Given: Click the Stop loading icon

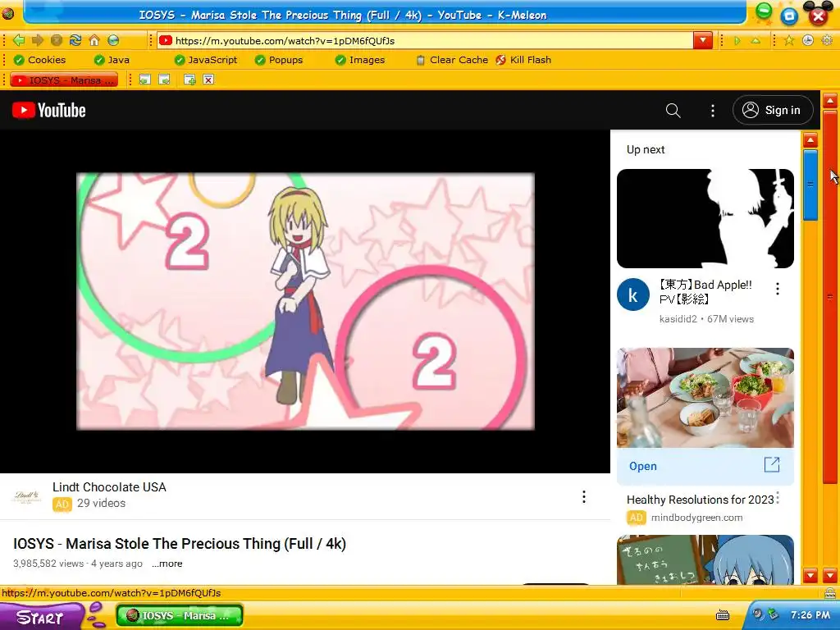Looking at the screenshot, I should [57, 40].
